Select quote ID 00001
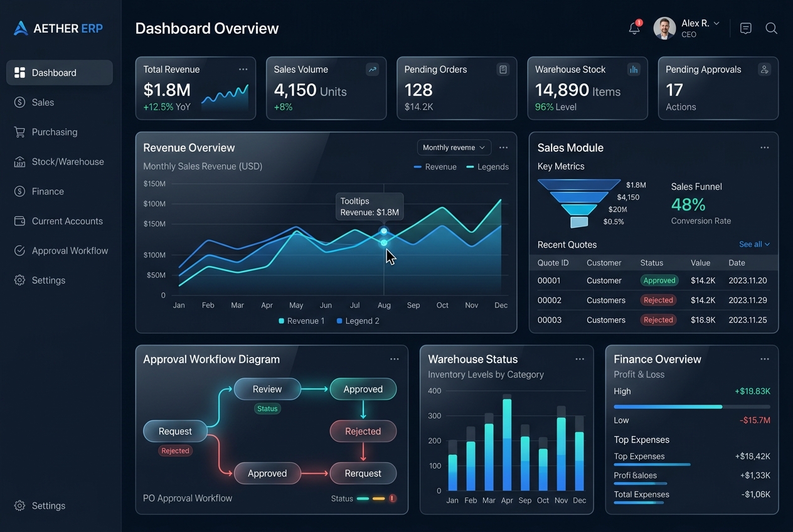 click(x=549, y=280)
